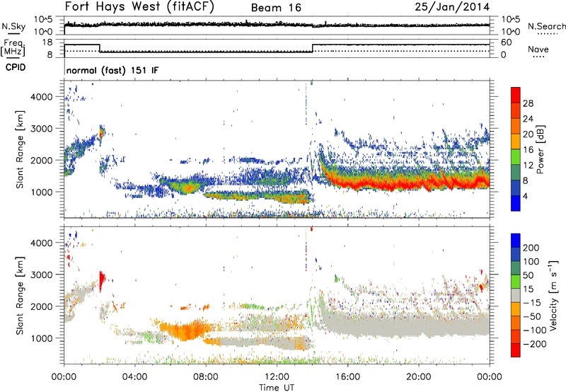The width and height of the screenshot is (566, 392).
Task: Click the text normal (fast) 151 IF
Action: pyautogui.click(x=112, y=71)
